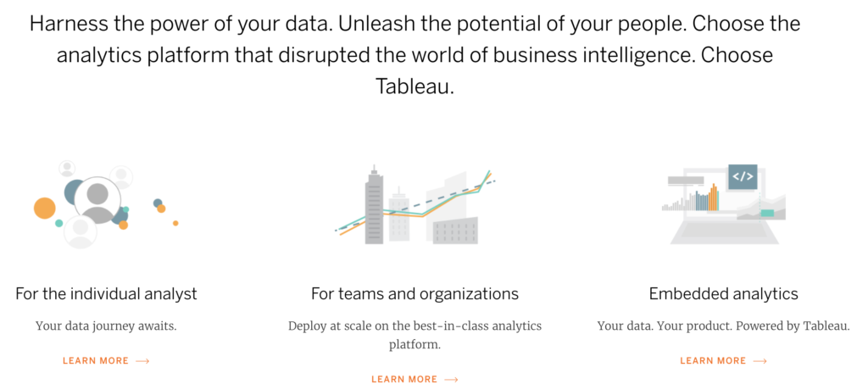Click the arrow next to the Embedded analytics Learn More
The width and height of the screenshot is (868, 384).
pos(760,361)
